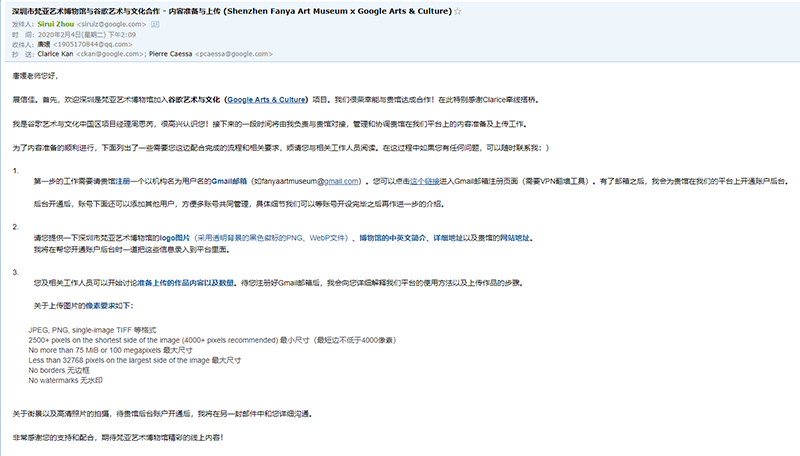800x456 pixels.
Task: Click the bold 'Gmail邮箱' text in step 1
Action: tap(229, 181)
